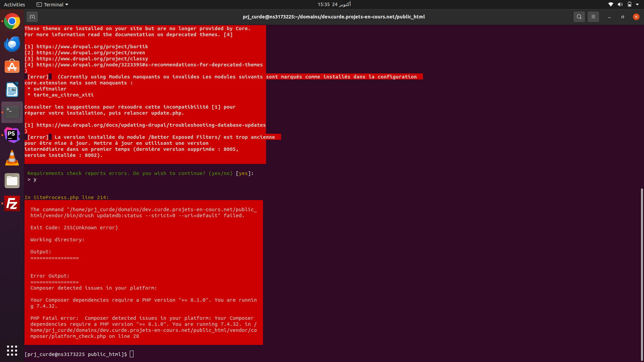
Task: Click the terminal search icon
Action: coord(579,17)
